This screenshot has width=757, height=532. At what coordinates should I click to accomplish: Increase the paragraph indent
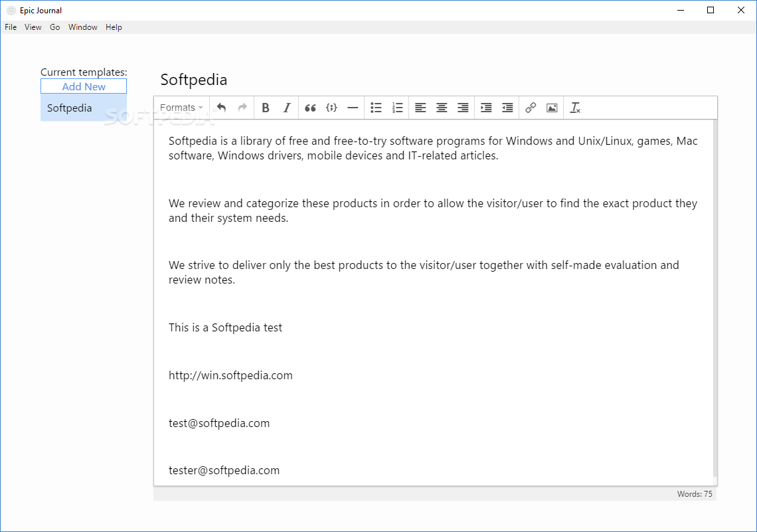coord(485,108)
